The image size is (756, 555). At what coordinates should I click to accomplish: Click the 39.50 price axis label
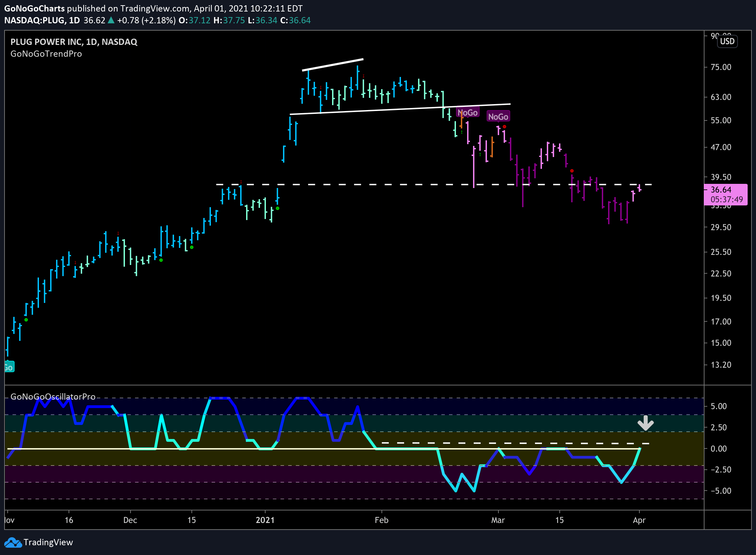pos(721,177)
